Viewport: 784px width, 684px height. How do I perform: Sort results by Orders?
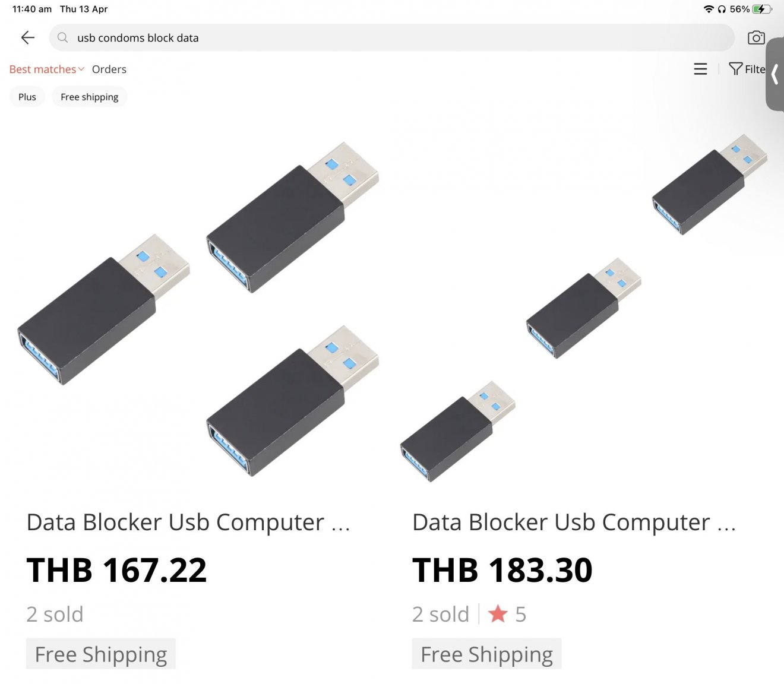109,69
